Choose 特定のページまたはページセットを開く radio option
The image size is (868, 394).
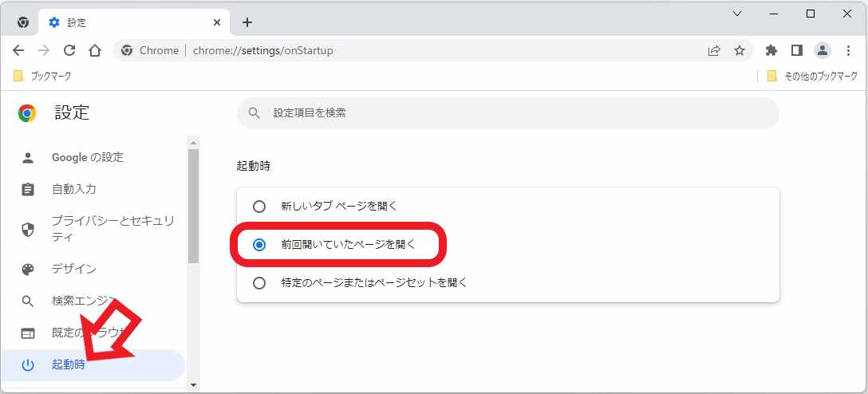click(x=258, y=283)
